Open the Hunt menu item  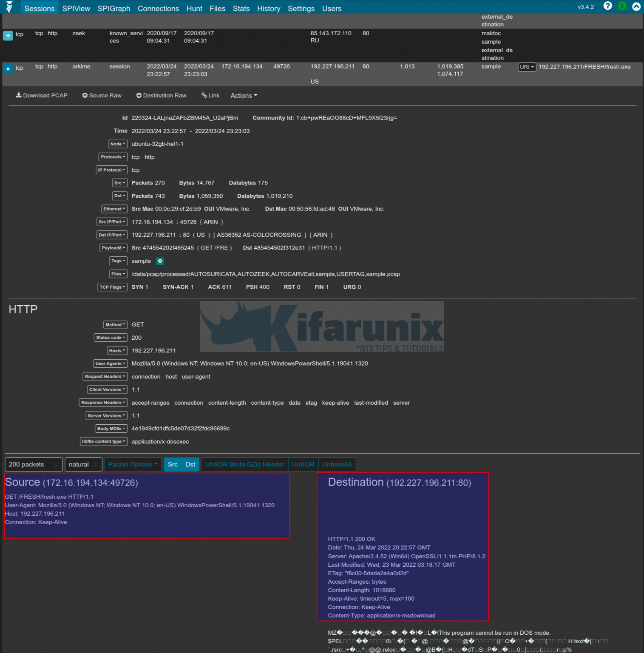194,8
